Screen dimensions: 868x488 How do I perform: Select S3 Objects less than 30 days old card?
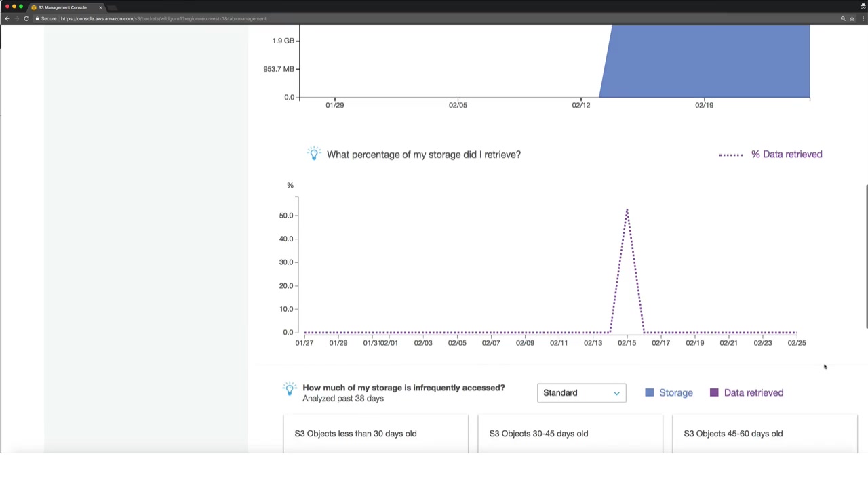click(376, 434)
